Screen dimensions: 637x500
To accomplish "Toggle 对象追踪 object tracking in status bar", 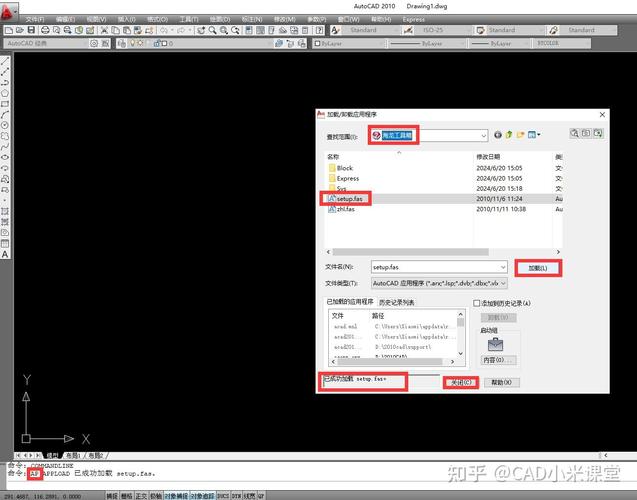I will (x=202, y=496).
